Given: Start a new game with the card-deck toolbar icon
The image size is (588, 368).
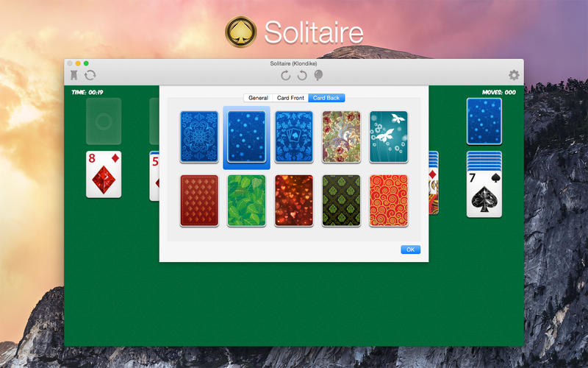Looking at the screenshot, I should [74, 76].
